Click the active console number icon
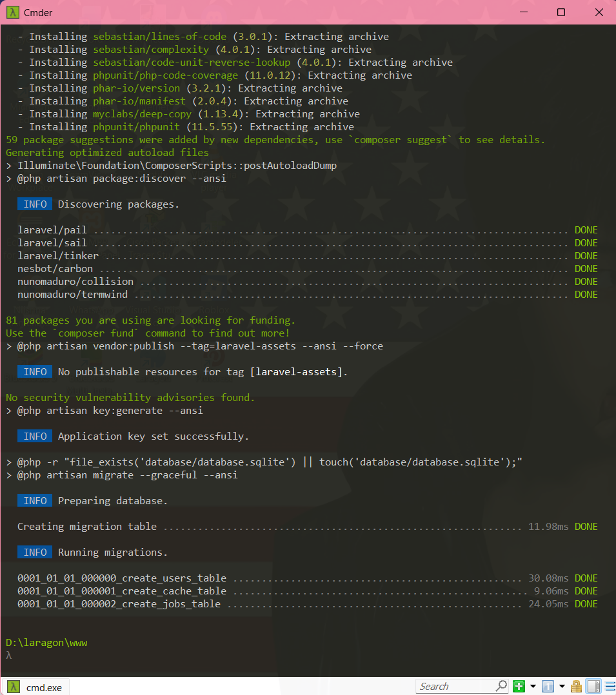The height and width of the screenshot is (695, 616). [548, 687]
